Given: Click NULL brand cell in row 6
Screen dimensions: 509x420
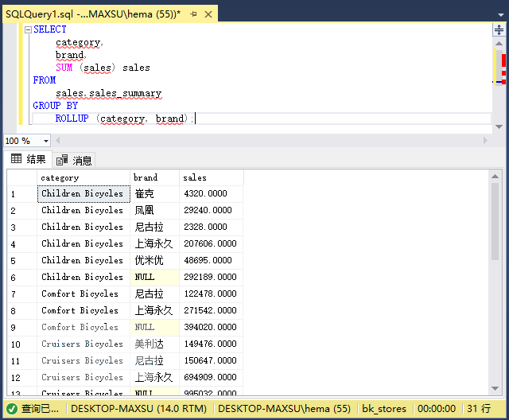Looking at the screenshot, I should coord(154,277).
